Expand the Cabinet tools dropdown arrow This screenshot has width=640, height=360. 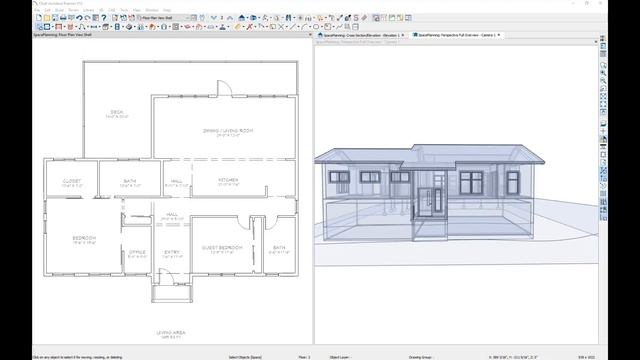point(111,27)
